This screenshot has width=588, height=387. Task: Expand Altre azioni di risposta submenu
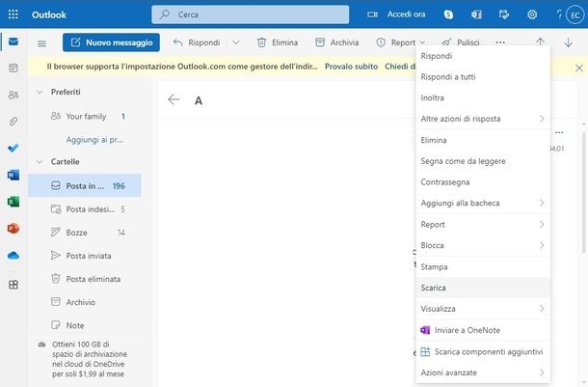pyautogui.click(x=482, y=119)
